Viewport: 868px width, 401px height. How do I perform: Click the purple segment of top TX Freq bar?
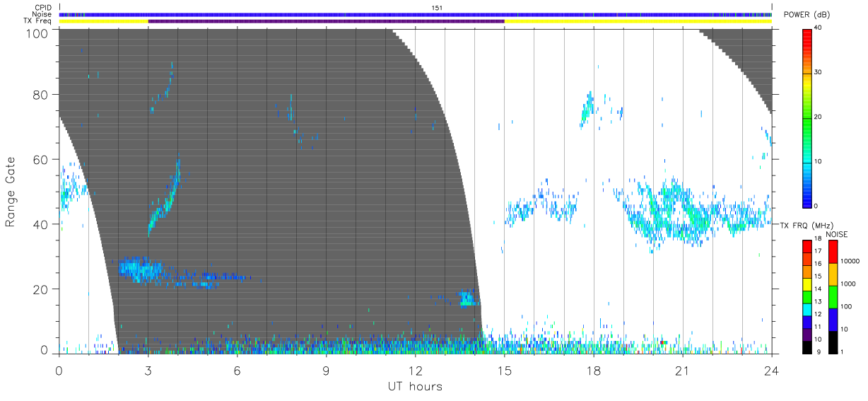tap(326, 21)
